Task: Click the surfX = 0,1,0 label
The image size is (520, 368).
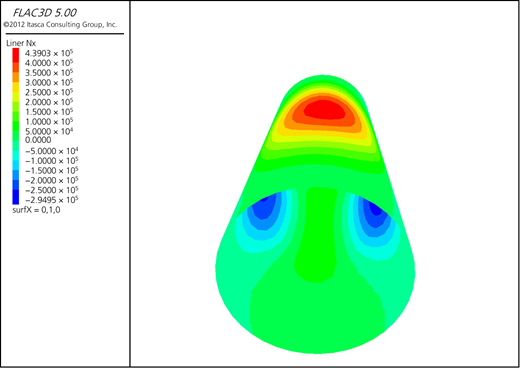Action: pos(36,210)
